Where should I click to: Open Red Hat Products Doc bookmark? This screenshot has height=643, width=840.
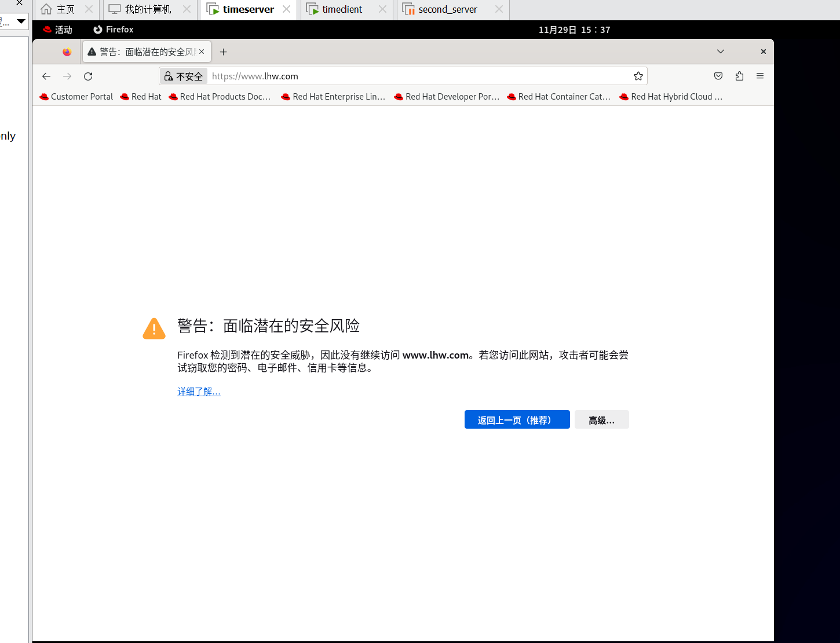point(220,97)
